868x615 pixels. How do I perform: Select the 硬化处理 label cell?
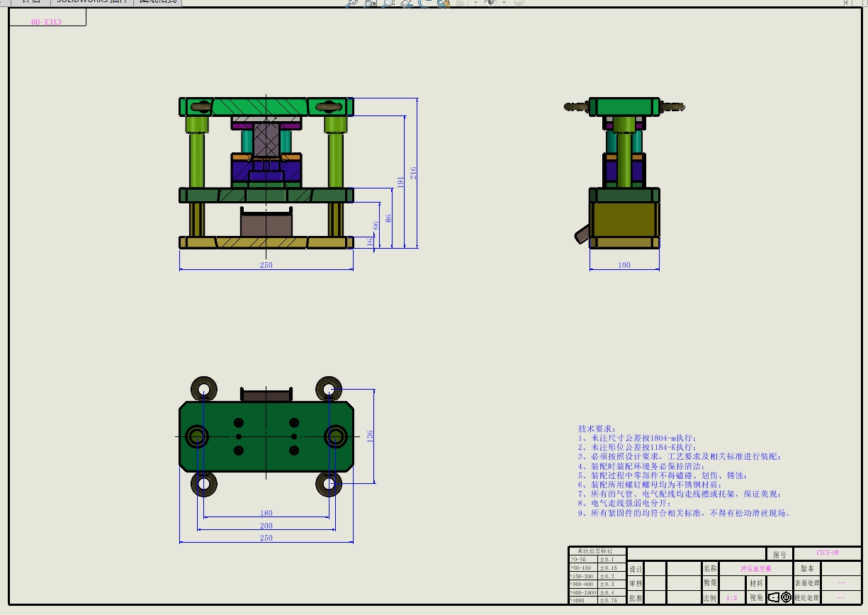coord(807,597)
